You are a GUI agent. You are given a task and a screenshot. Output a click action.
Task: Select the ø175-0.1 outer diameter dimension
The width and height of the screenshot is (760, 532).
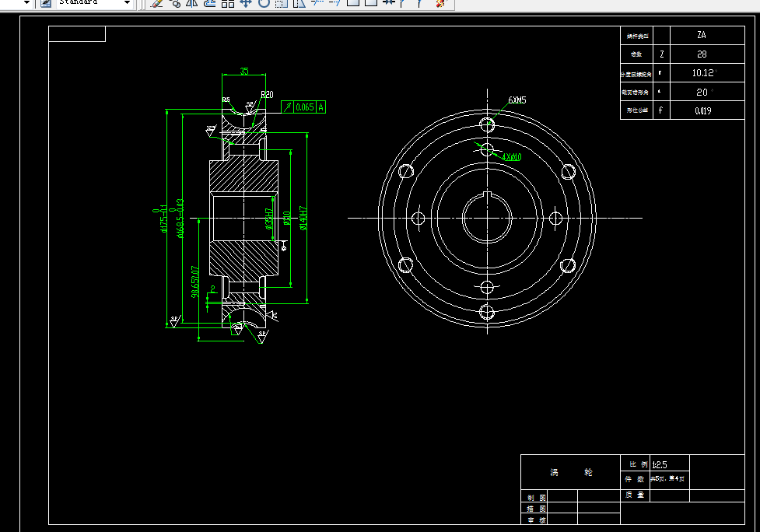(x=161, y=219)
